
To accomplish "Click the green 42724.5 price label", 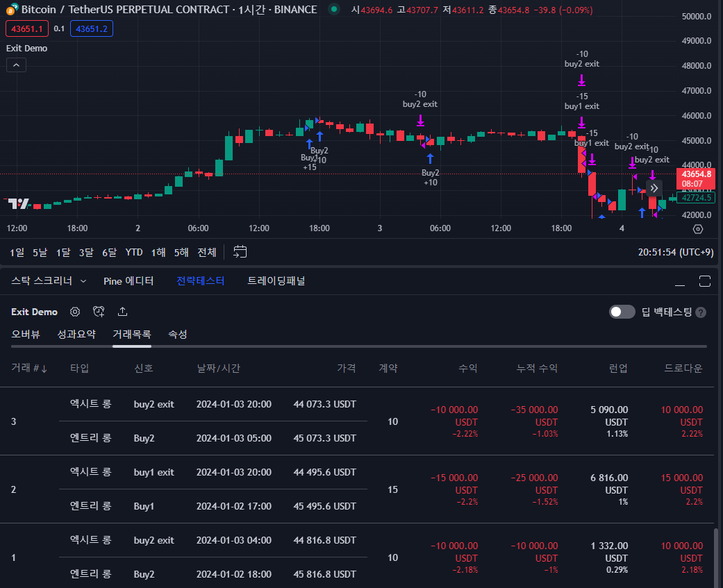I will pyautogui.click(x=696, y=198).
